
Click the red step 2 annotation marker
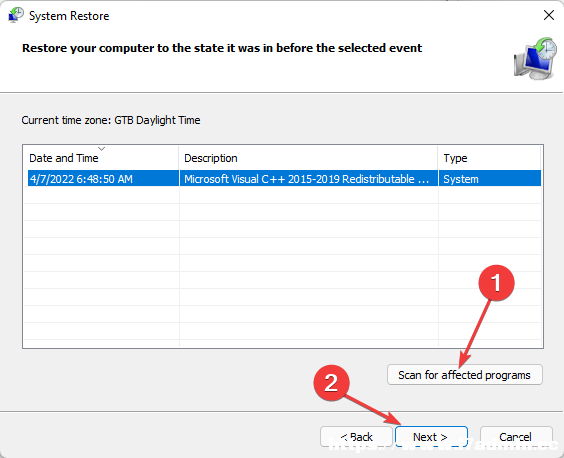click(331, 383)
